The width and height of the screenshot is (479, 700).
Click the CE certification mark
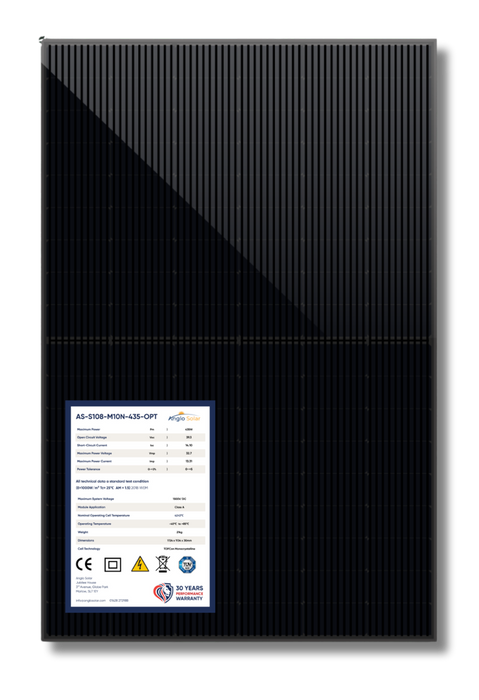pyautogui.click(x=83, y=564)
